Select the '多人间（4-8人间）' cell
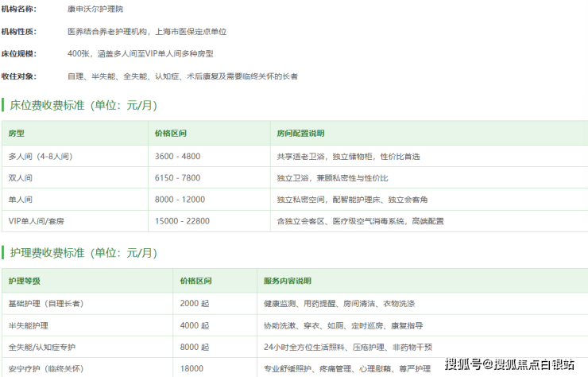 point(75,156)
